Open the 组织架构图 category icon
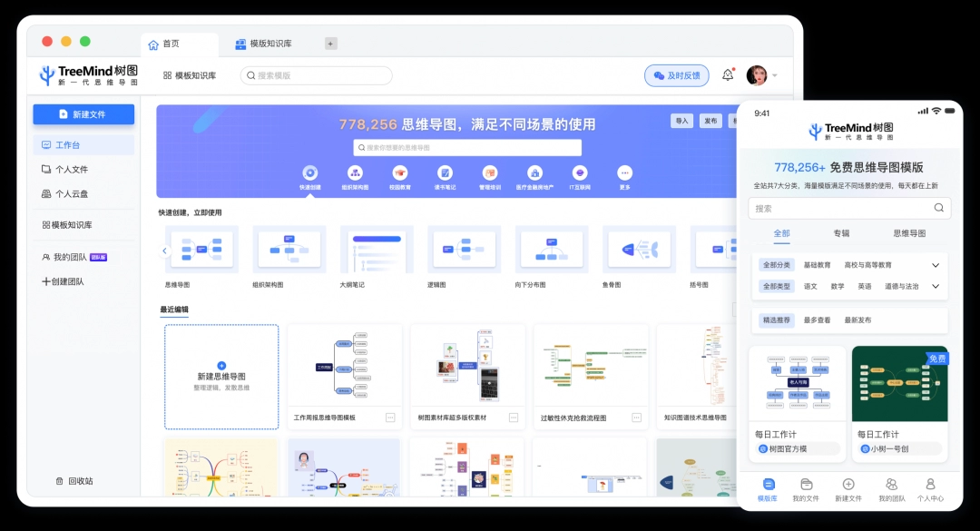The height and width of the screenshot is (531, 980). point(356,172)
